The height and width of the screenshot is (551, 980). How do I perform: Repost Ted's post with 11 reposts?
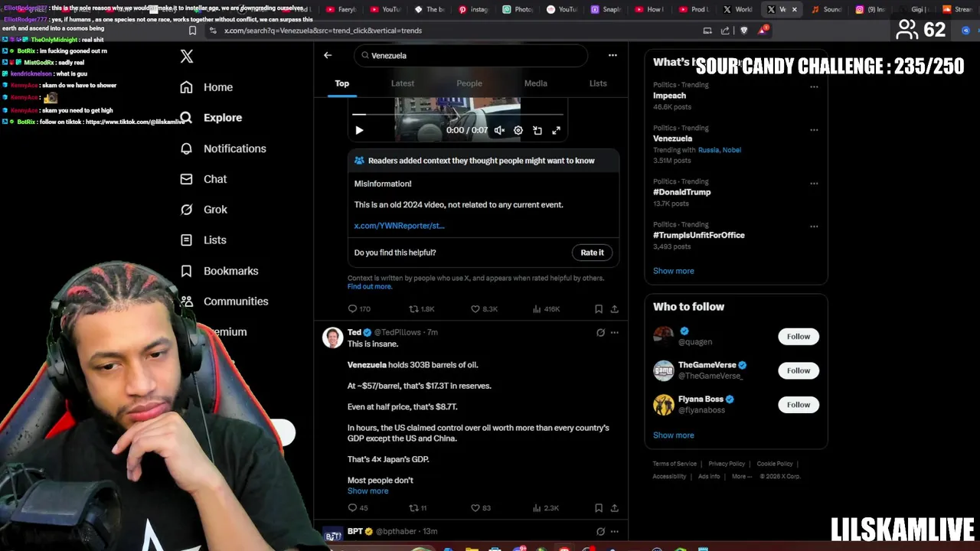pos(418,508)
